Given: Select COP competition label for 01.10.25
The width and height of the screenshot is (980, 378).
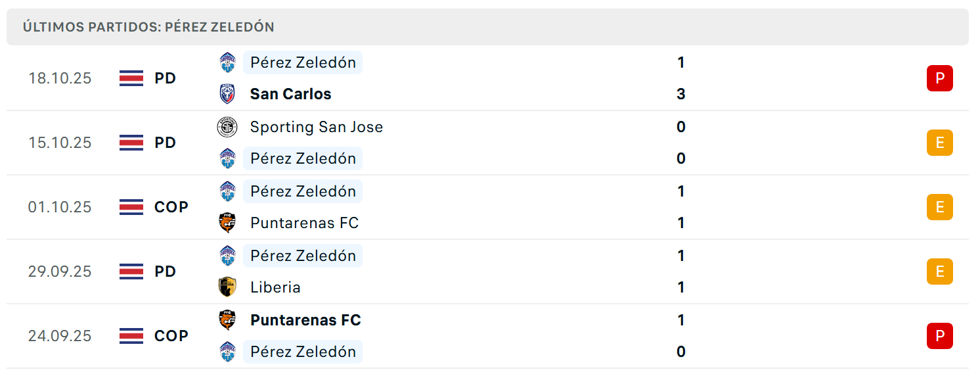Looking at the screenshot, I should (x=171, y=207).
